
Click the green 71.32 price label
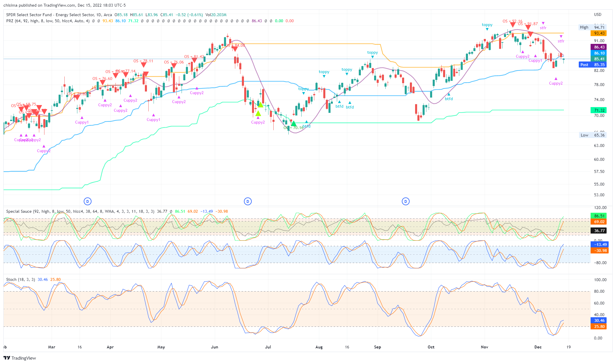click(x=599, y=110)
